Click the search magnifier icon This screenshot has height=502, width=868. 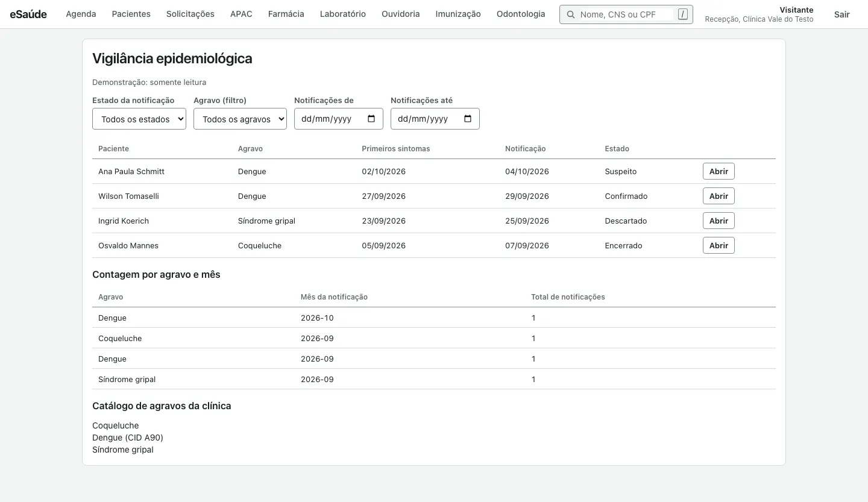click(570, 14)
